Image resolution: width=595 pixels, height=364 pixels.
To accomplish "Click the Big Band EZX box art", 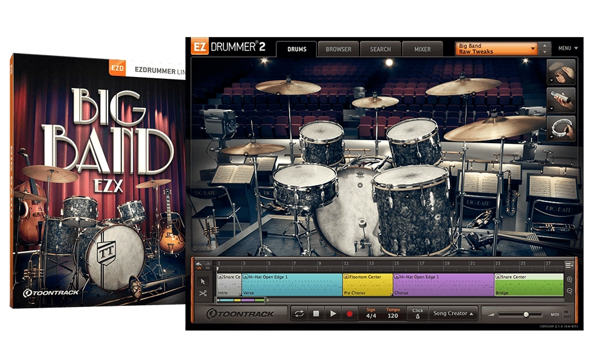I will 98,181.
